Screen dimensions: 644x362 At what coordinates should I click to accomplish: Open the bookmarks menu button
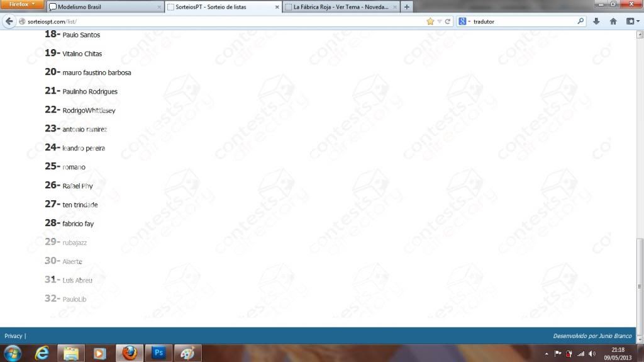[x=633, y=21]
